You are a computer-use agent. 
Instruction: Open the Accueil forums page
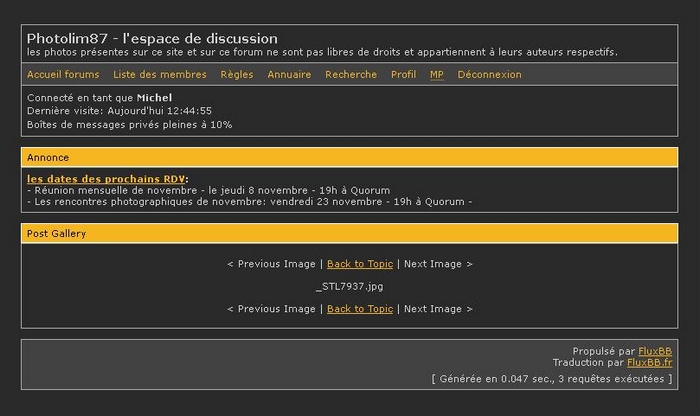63,75
